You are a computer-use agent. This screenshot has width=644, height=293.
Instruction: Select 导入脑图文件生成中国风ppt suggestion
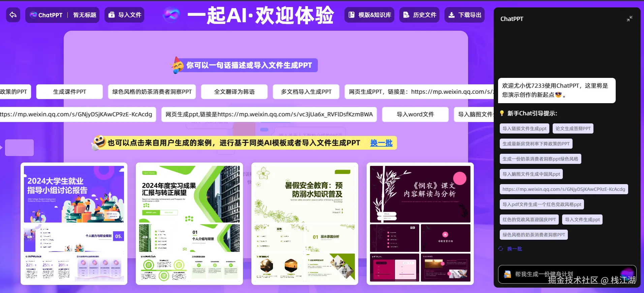[x=531, y=174]
